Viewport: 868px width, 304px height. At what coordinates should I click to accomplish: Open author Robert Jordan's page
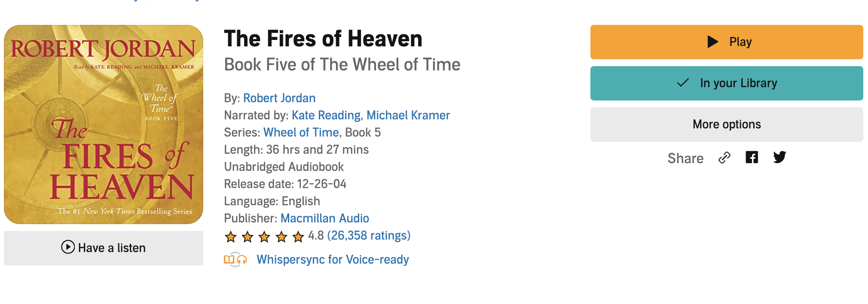click(x=279, y=98)
